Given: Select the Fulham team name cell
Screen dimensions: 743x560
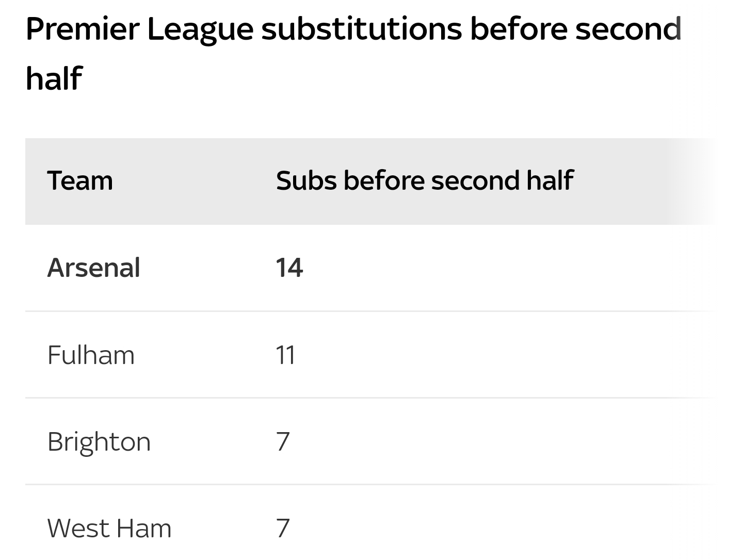Looking at the screenshot, I should (x=91, y=355).
